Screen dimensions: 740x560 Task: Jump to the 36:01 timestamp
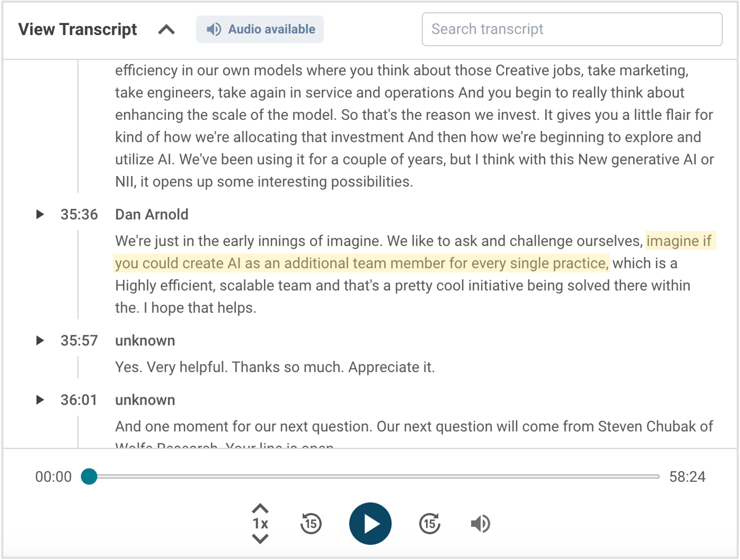click(79, 400)
